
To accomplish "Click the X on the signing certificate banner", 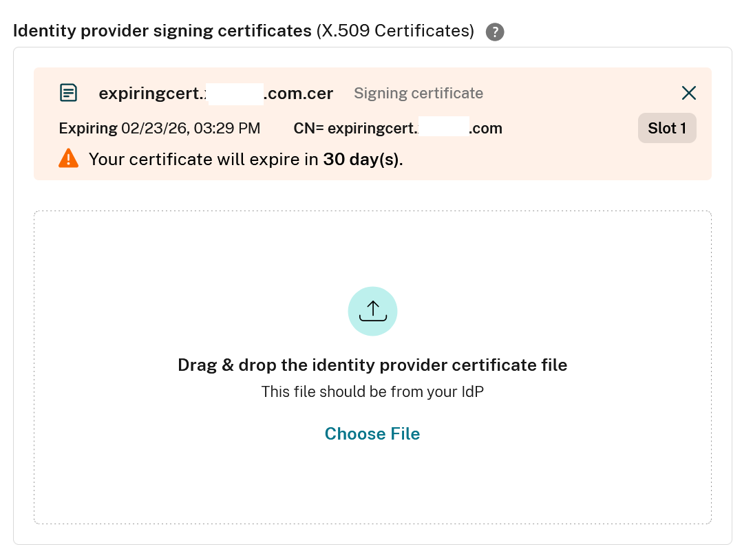I will tap(688, 92).
